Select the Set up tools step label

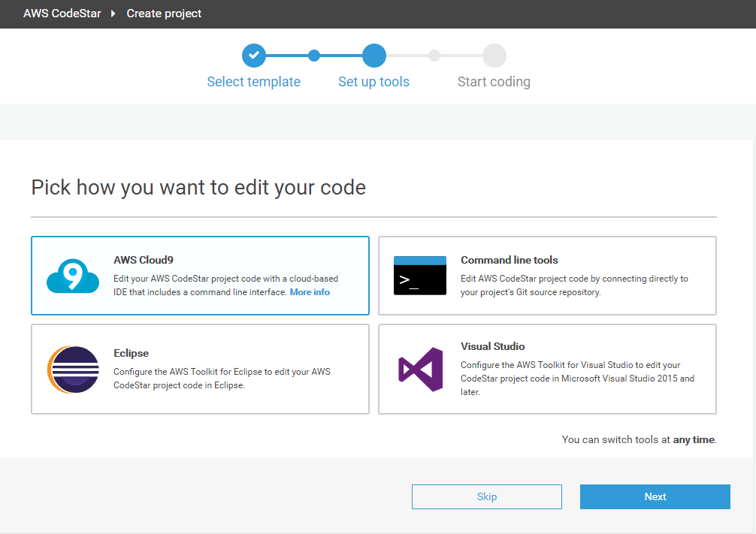click(x=373, y=82)
